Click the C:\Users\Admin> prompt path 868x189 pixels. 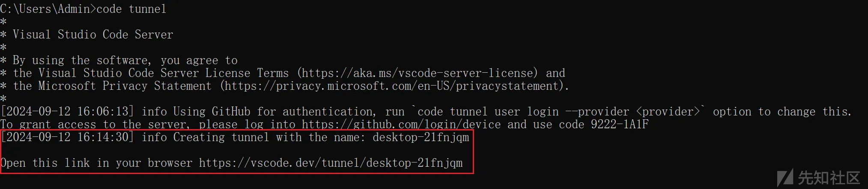click(48, 9)
